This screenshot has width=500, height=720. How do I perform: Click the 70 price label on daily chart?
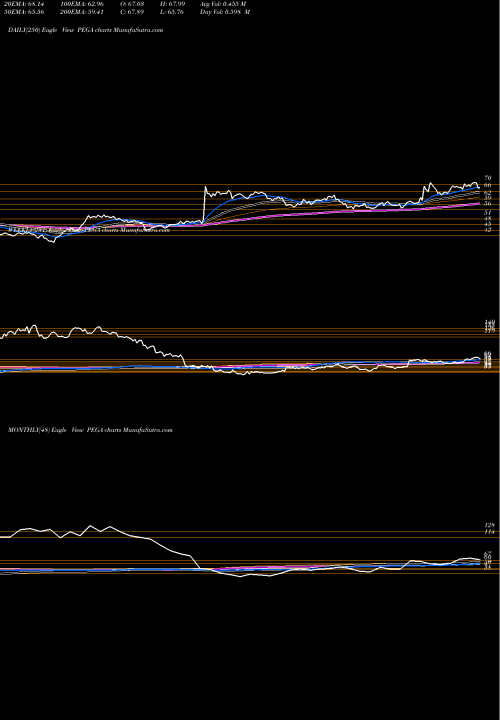(x=488, y=178)
